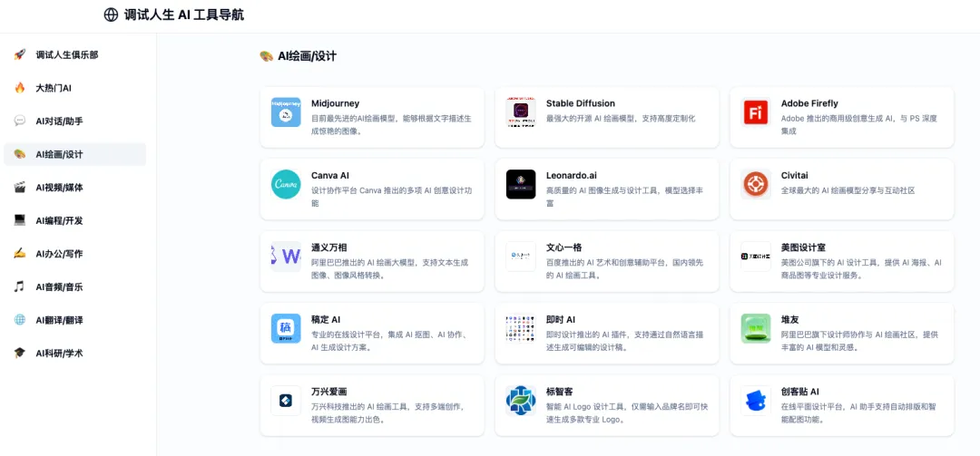
Task: Open the 万兴爱画 card title
Action: 328,393
